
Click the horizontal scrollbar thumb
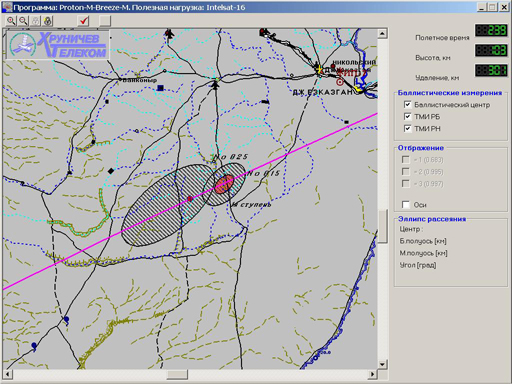(177, 374)
